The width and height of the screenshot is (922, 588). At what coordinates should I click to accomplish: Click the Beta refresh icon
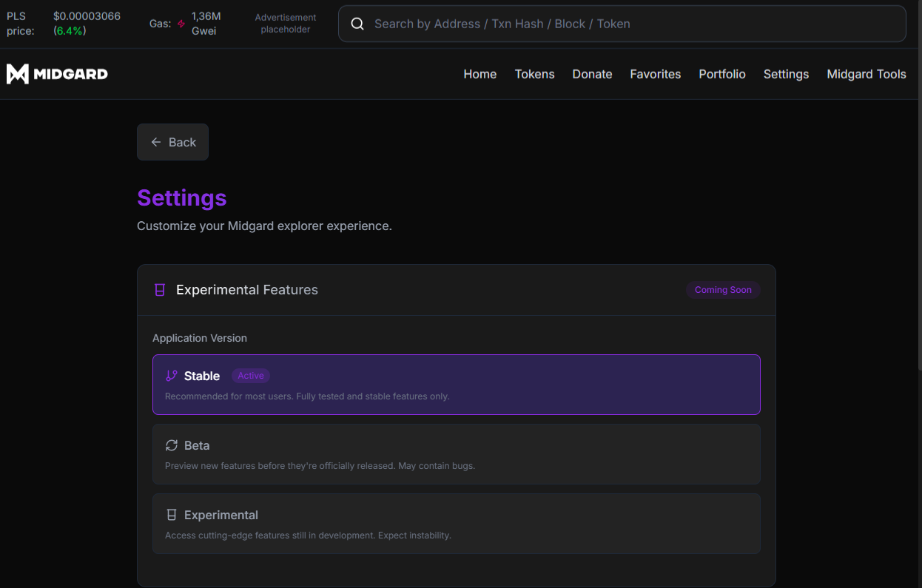pos(172,445)
